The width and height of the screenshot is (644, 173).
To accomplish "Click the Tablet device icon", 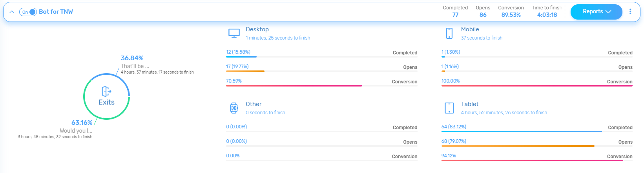I will point(449,108).
